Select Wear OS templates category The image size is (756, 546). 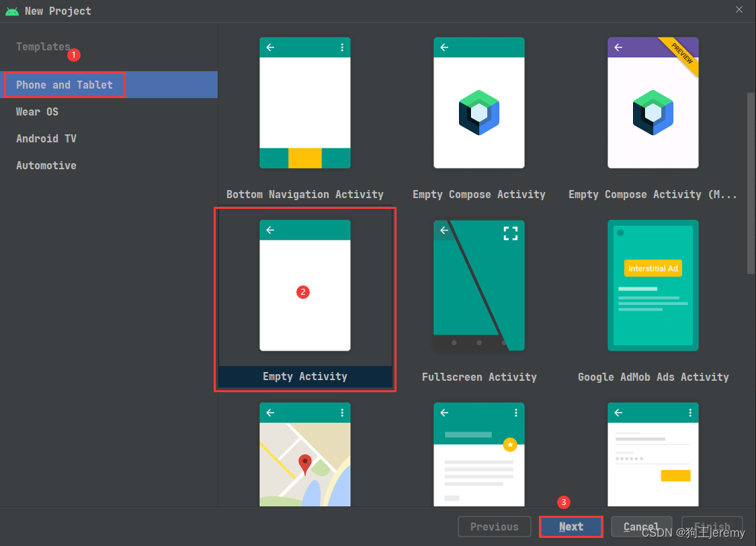[x=109, y=111]
